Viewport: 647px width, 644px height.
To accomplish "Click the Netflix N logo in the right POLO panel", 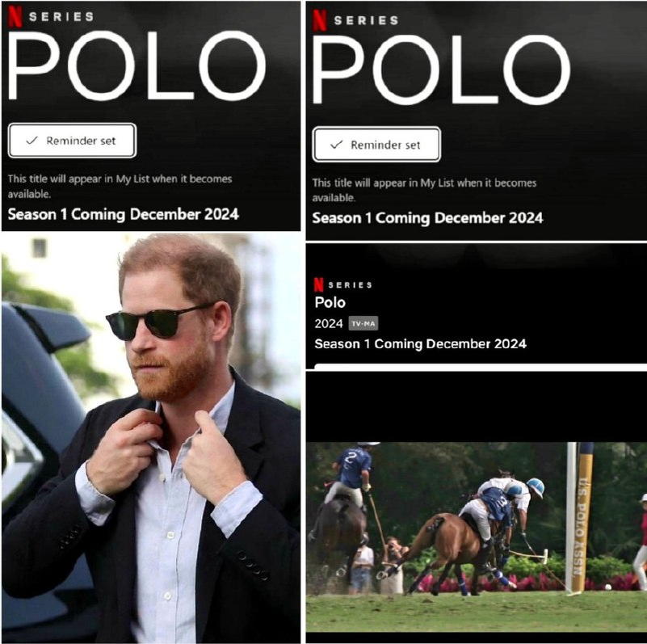I will pos(320,20).
